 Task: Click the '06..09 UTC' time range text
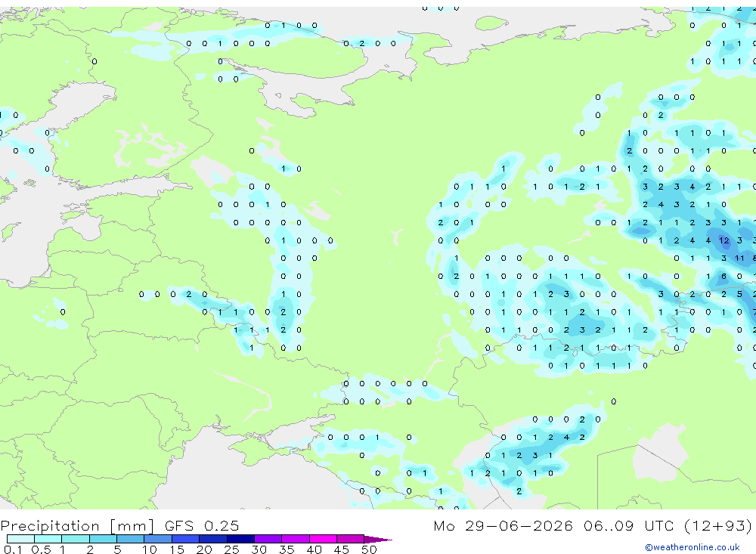click(x=629, y=525)
